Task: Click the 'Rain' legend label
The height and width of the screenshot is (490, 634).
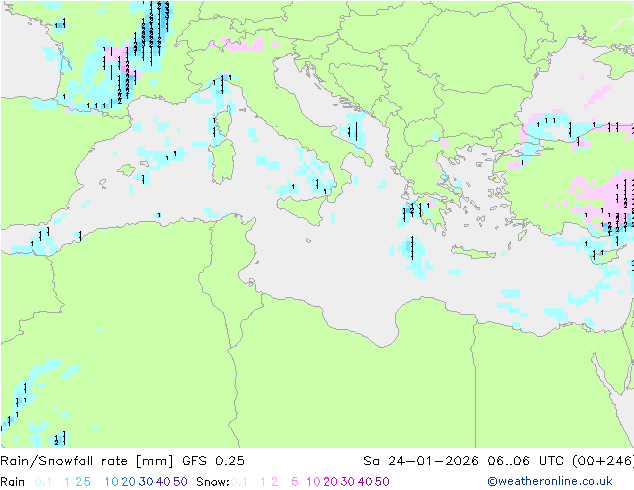Action: coord(13,482)
